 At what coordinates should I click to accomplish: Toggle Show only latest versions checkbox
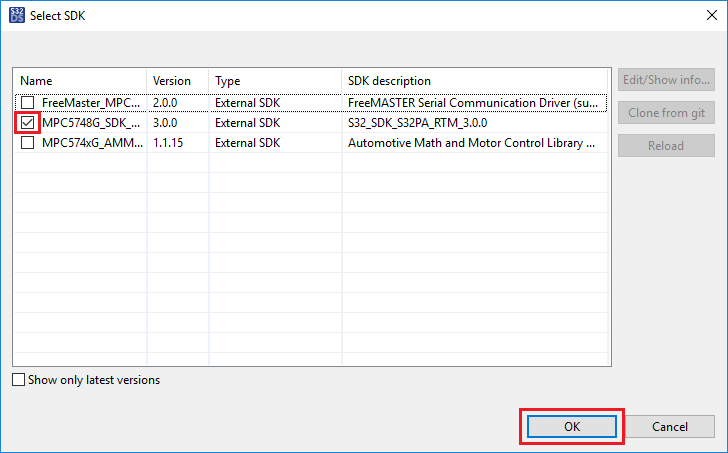pyautogui.click(x=19, y=380)
